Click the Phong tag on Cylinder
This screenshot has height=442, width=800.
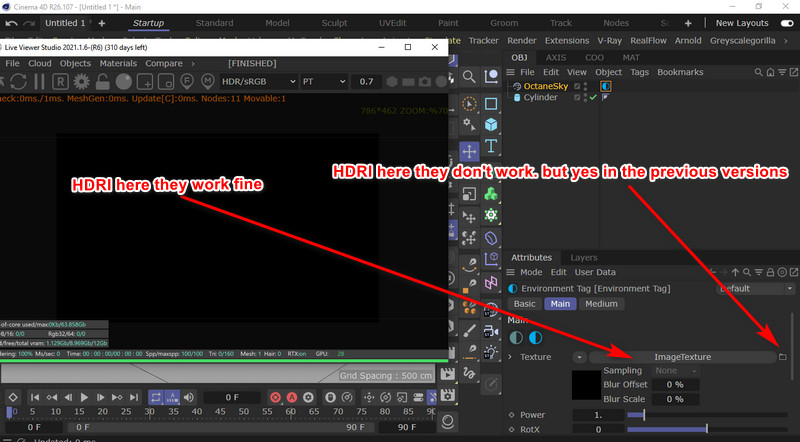pyautogui.click(x=606, y=97)
